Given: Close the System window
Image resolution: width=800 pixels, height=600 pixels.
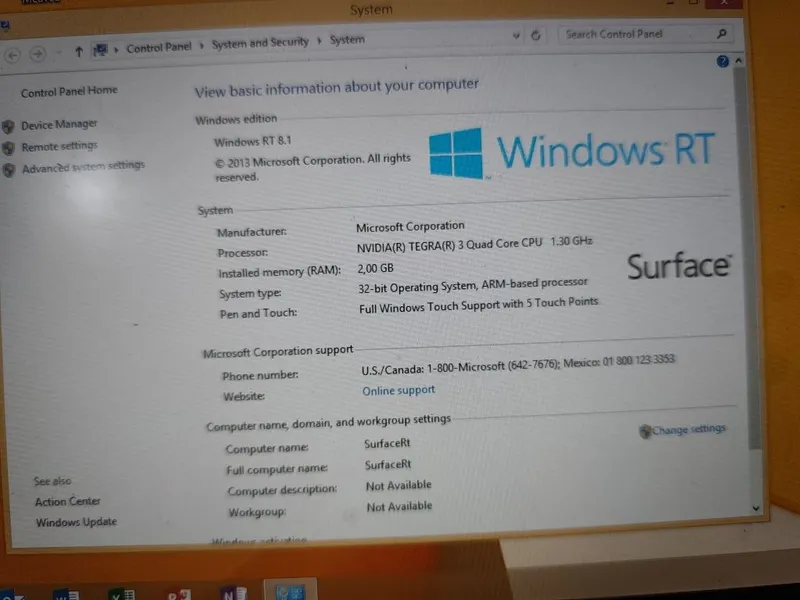Looking at the screenshot, I should click(x=723, y=3).
